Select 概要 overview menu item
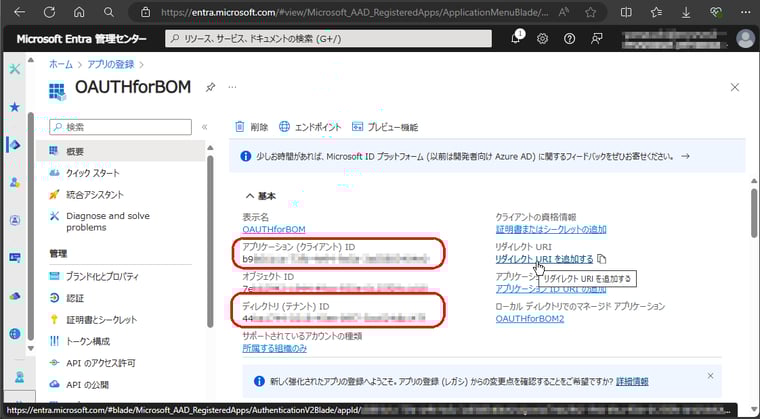Screen dimensions: 760x419 (x=121, y=152)
